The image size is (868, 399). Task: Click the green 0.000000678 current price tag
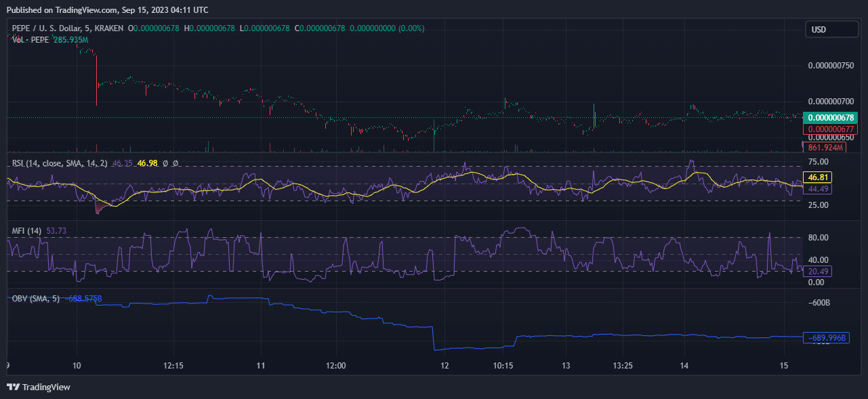[x=830, y=117]
